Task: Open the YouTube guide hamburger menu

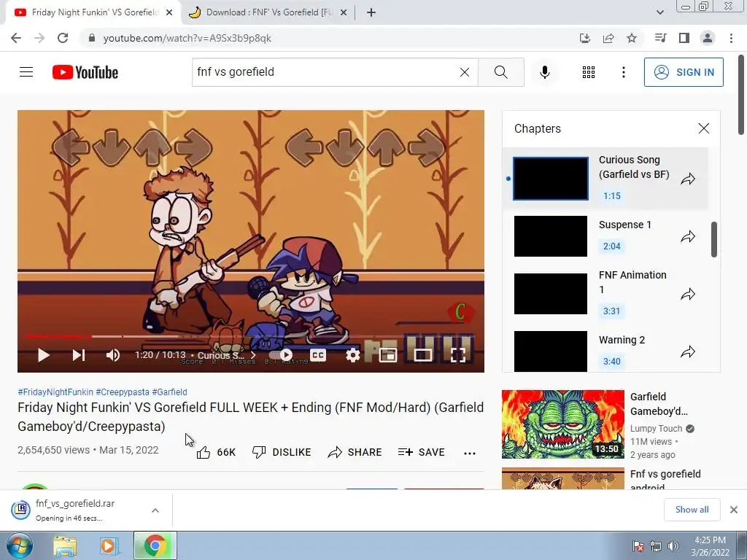Action: point(26,72)
